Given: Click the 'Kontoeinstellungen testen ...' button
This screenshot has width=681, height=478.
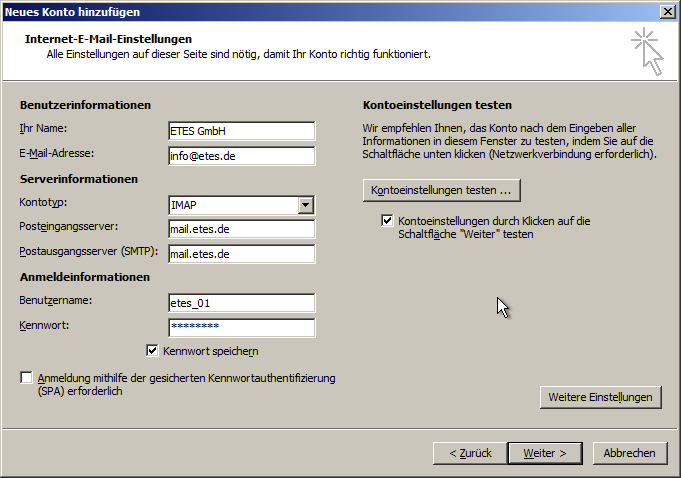Looking at the screenshot, I should (x=442, y=190).
